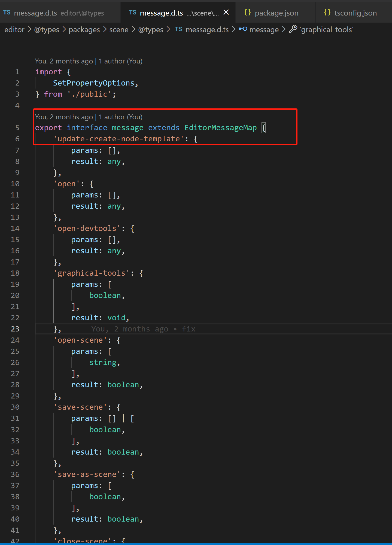This screenshot has width=392, height=545.
Task: Open the author code lens above export interface
Action: pyautogui.click(x=89, y=117)
